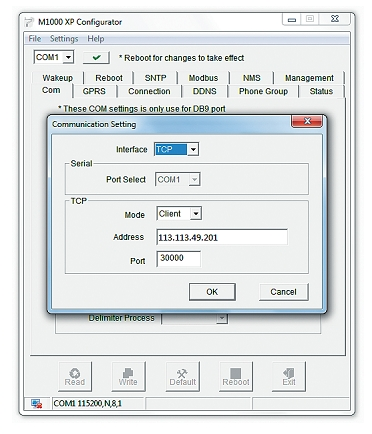Click the M1000 XP Configurator title bar icon
Viewport: 372px width, 434px height.
point(29,22)
